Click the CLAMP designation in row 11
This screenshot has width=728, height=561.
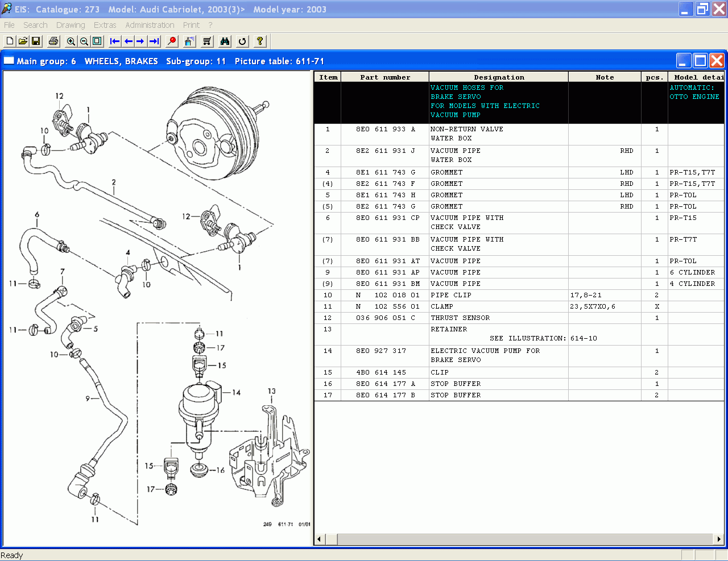coord(442,306)
